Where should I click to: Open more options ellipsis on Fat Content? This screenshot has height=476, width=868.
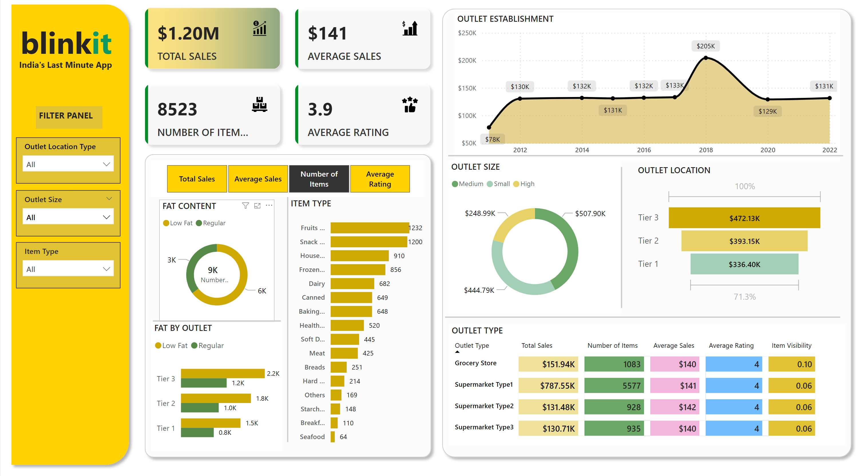point(269,205)
